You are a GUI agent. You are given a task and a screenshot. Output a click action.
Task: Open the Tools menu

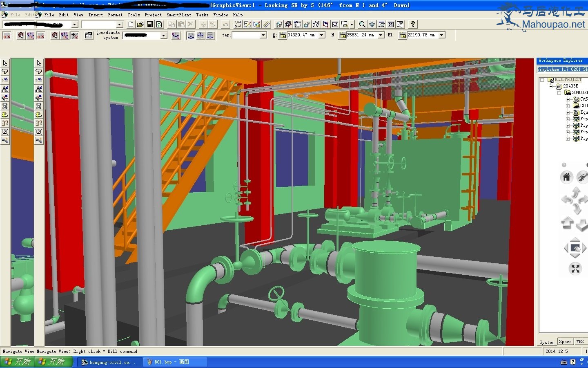134,15
